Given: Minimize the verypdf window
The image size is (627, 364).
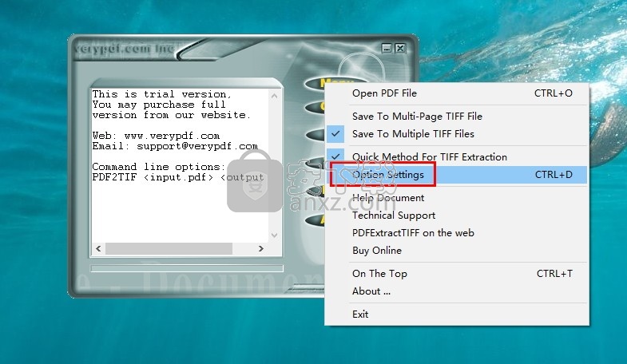Looking at the screenshot, I should (387, 48).
